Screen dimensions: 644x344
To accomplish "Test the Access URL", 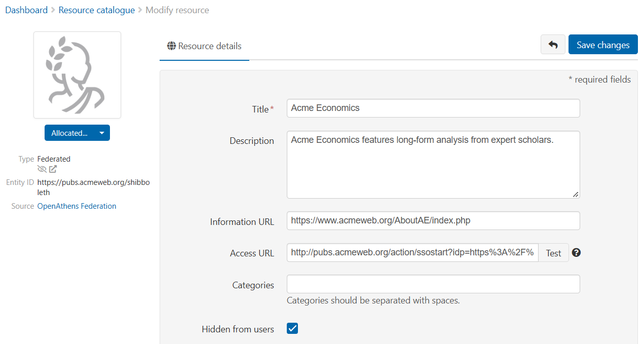I will click(x=553, y=253).
